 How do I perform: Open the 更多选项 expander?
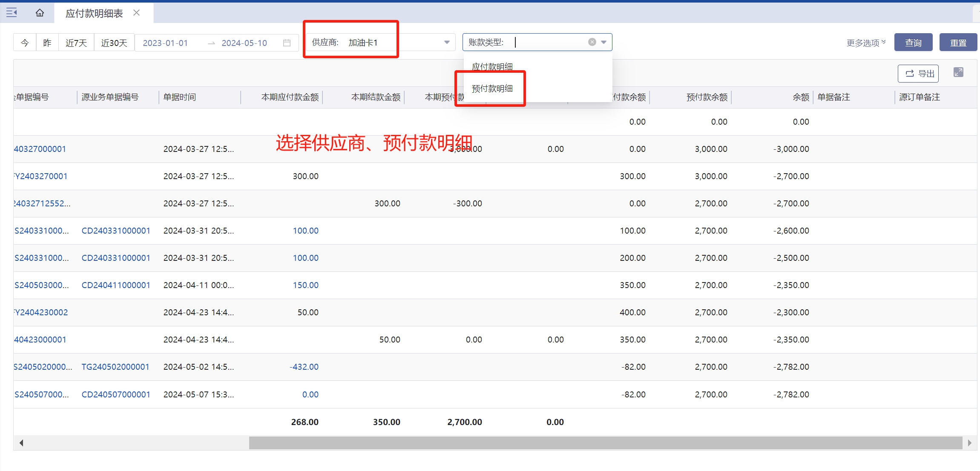tap(866, 43)
